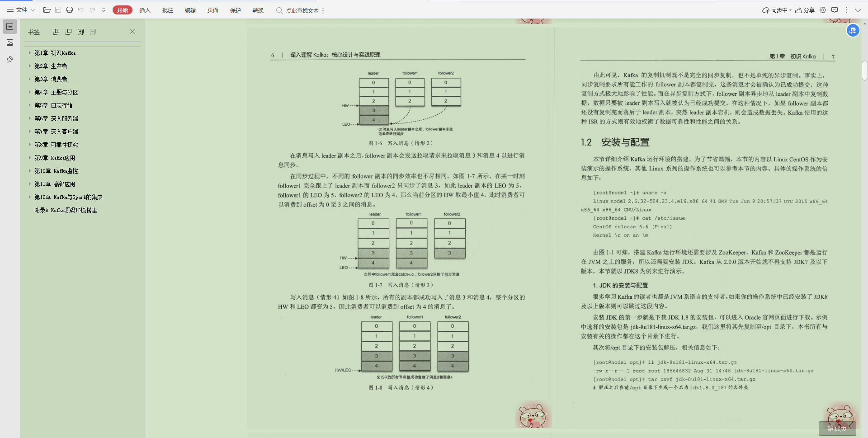The height and width of the screenshot is (438, 868).
Task: Select the bookmarks outline sidebar icon
Action: point(9,27)
